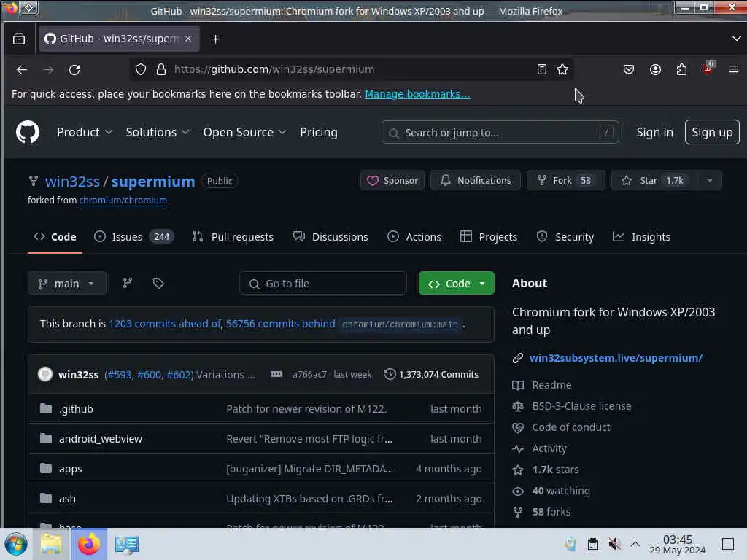Switch to the Pull requests tab

point(233,237)
